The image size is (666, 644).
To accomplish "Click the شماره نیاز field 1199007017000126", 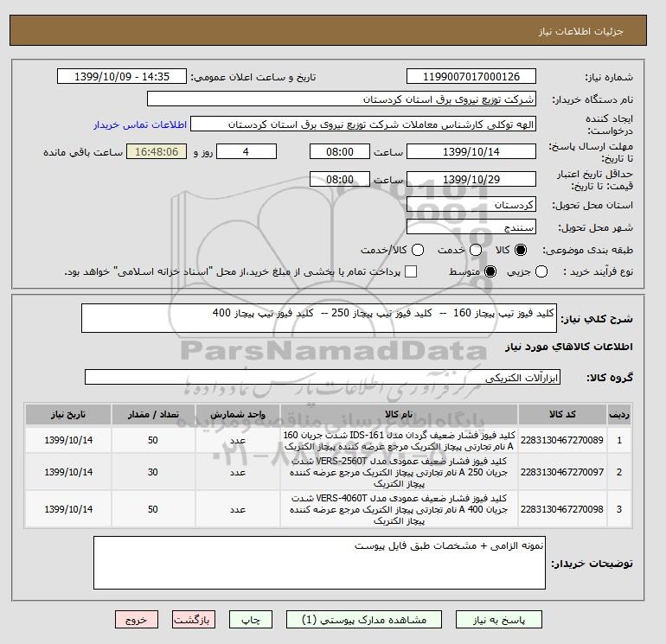I will point(471,76).
